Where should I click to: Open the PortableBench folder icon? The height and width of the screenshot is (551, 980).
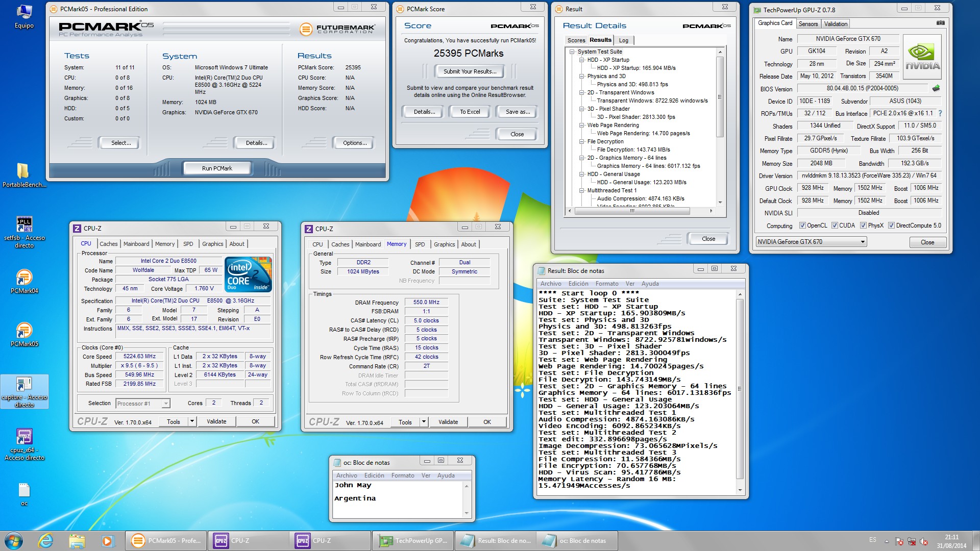(24, 175)
